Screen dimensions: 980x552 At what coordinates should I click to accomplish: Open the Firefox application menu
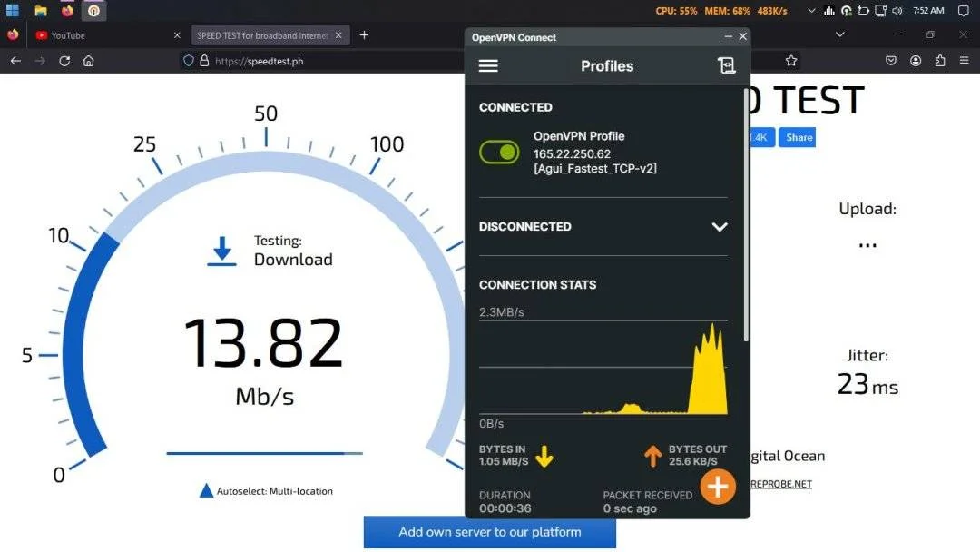965,61
